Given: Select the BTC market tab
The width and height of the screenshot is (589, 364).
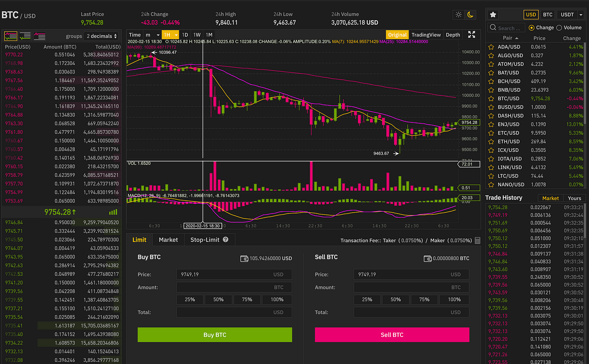Looking at the screenshot, I should click(x=548, y=15).
